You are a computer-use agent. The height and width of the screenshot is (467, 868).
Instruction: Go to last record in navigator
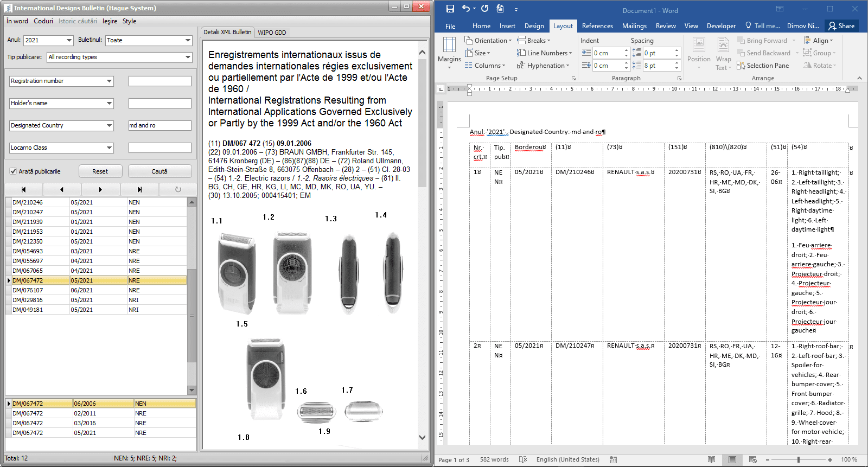tap(139, 189)
